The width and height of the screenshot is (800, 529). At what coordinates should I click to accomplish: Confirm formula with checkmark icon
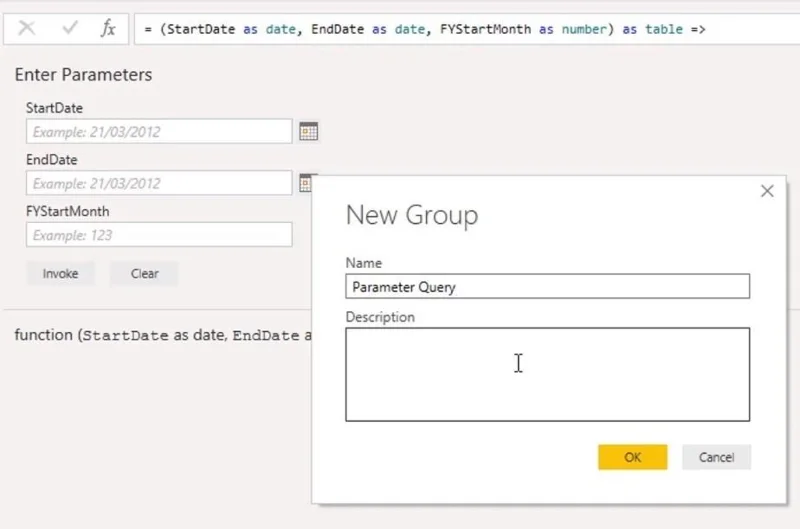point(70,28)
